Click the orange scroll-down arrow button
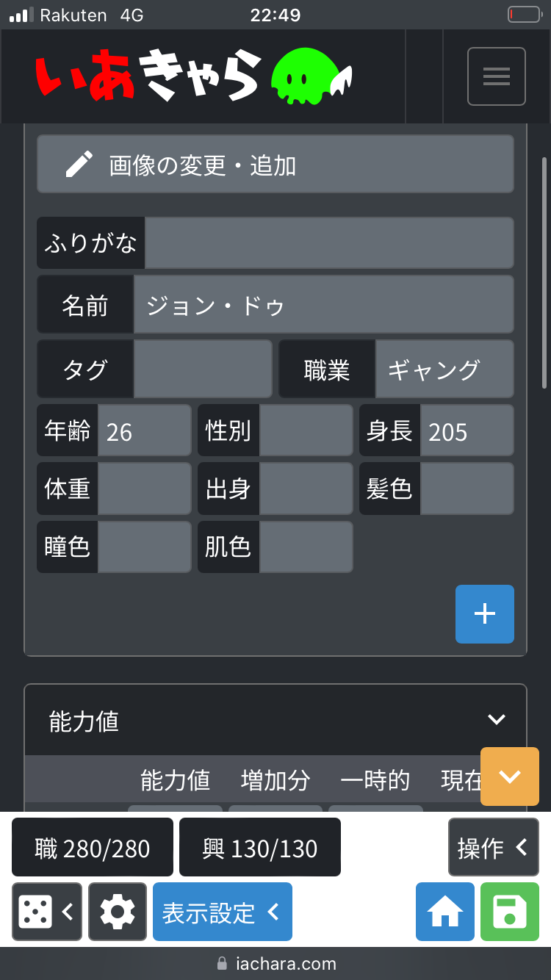The image size is (551, 980). click(509, 777)
